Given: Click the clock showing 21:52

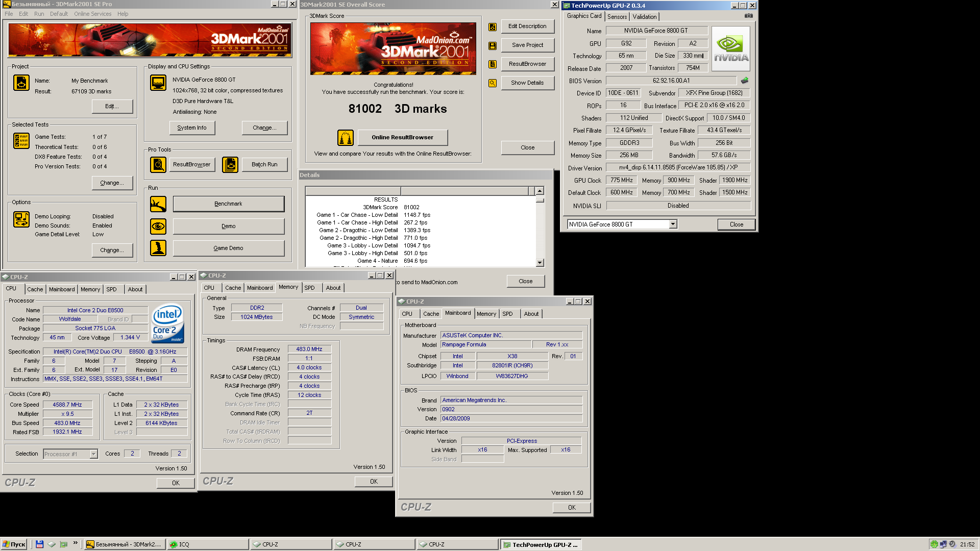Looking at the screenshot, I should (x=967, y=544).
